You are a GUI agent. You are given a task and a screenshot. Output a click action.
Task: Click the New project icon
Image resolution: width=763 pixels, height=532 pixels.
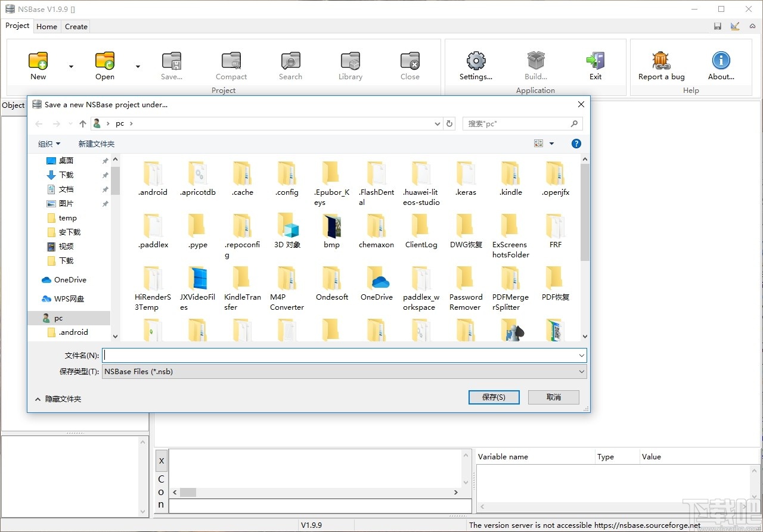38,61
